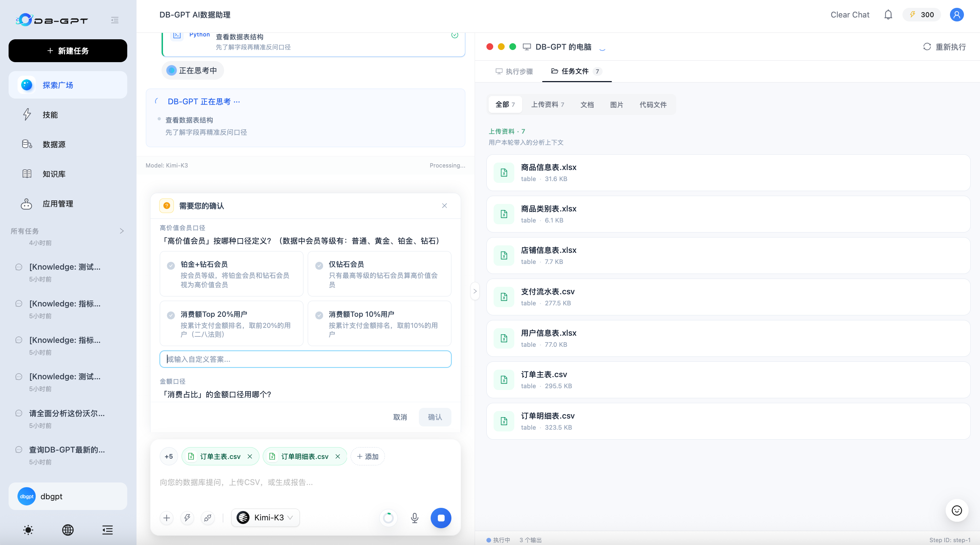This screenshot has width=980, height=545.
Task: Select the 消费额Top 10%用户 option
Action: [x=379, y=324]
